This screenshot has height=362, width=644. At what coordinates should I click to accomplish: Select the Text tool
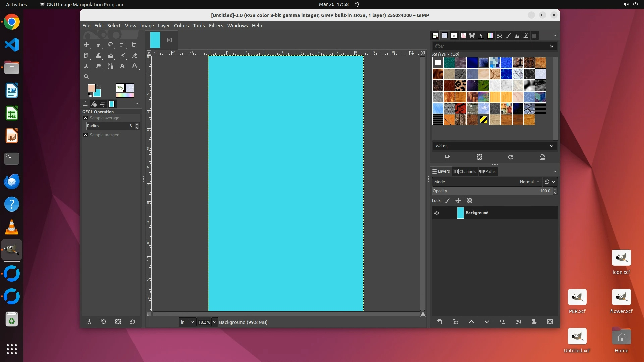pyautogui.click(x=122, y=66)
